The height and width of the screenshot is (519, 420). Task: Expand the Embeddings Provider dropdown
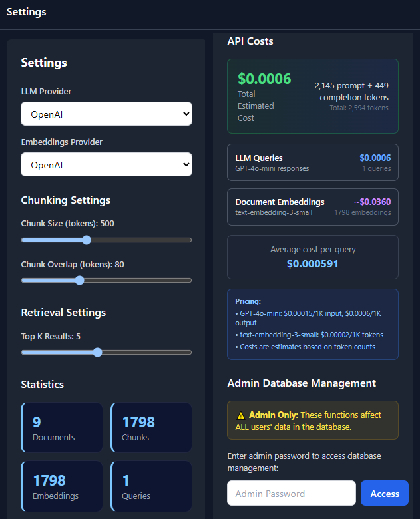click(106, 164)
